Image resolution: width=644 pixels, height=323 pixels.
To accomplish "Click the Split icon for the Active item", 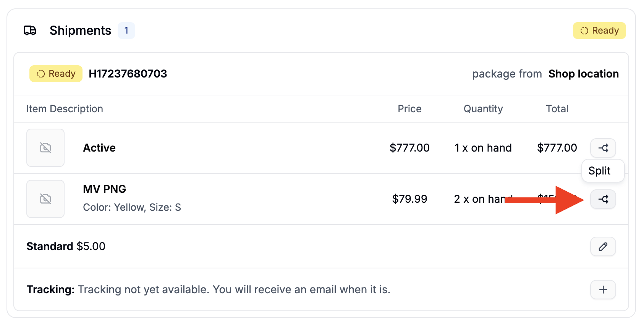I will 603,148.
